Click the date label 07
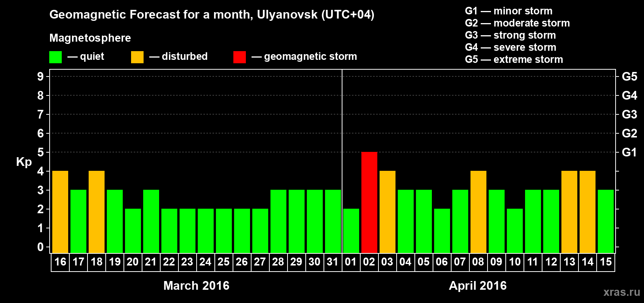The width and height of the screenshot is (644, 303). pos(460,262)
